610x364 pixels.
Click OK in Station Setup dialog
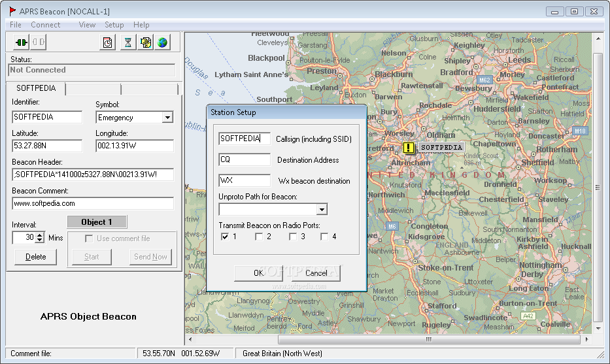pyautogui.click(x=258, y=273)
